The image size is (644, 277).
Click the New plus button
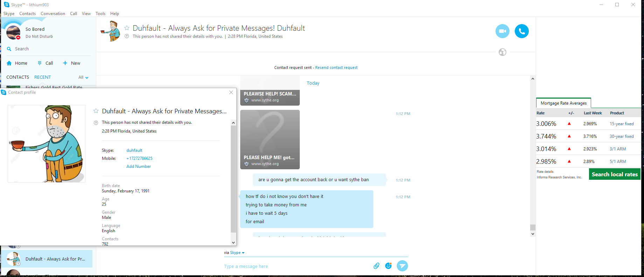coord(71,63)
